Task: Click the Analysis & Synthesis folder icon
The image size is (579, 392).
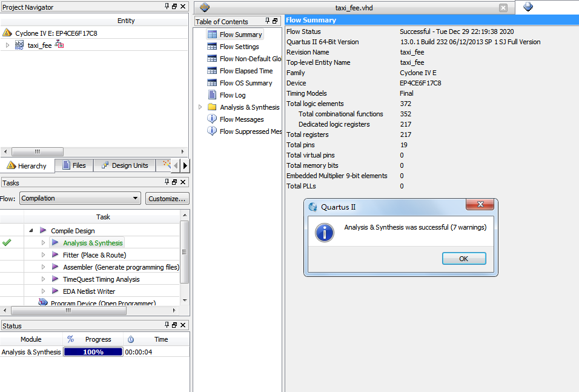Action: 212,107
